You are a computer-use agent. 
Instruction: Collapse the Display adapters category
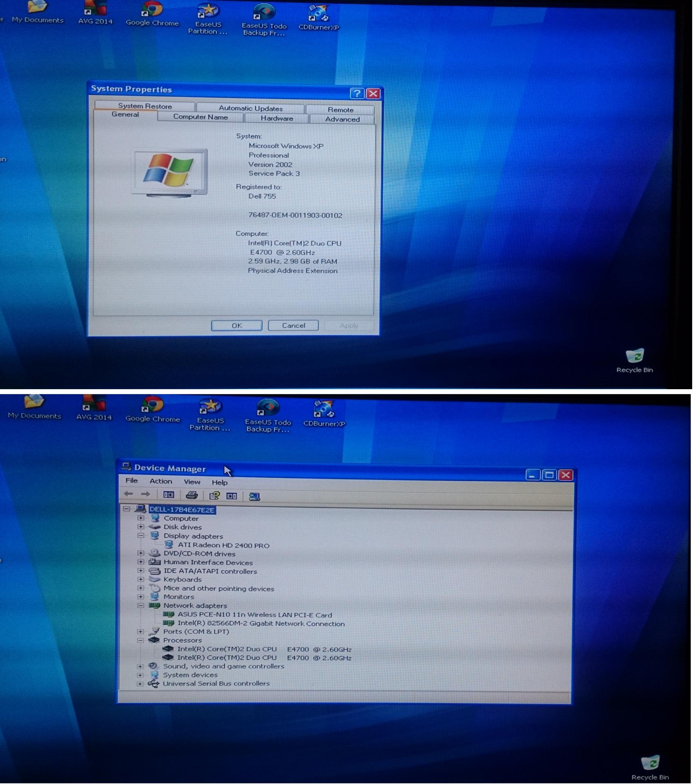[x=141, y=535]
